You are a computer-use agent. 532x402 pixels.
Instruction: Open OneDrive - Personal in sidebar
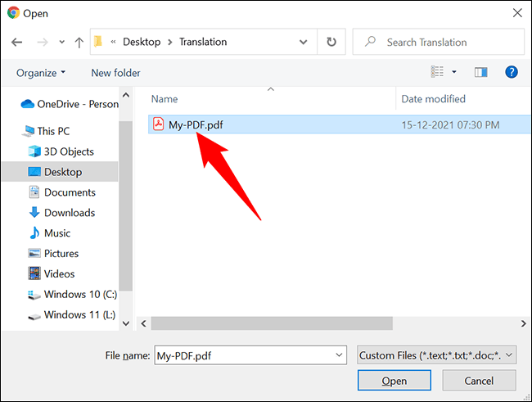pos(70,104)
